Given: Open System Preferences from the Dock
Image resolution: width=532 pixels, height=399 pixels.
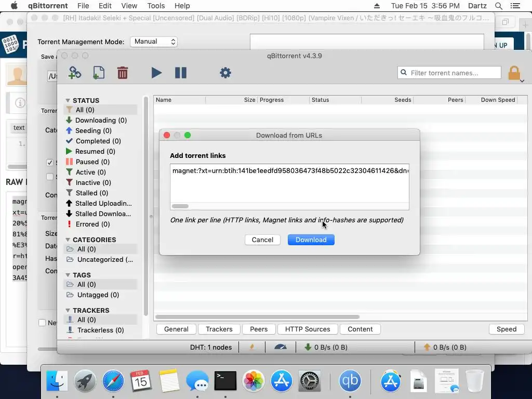Looking at the screenshot, I should point(309,381).
